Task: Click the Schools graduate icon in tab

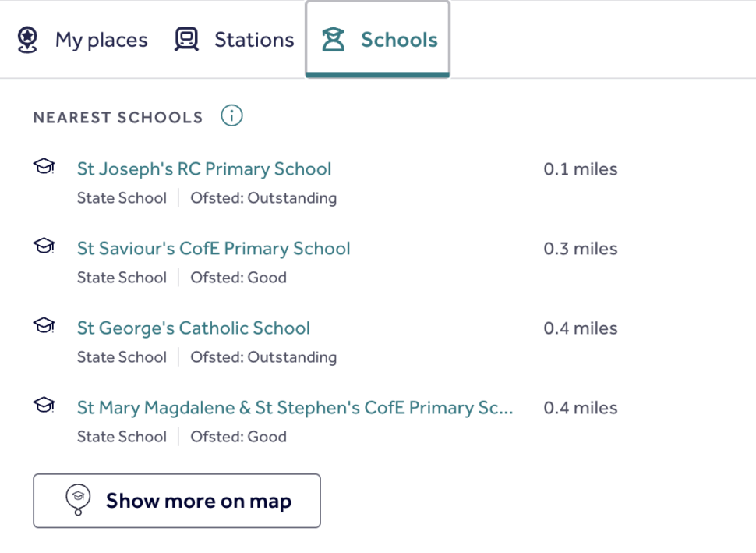Action: click(333, 40)
